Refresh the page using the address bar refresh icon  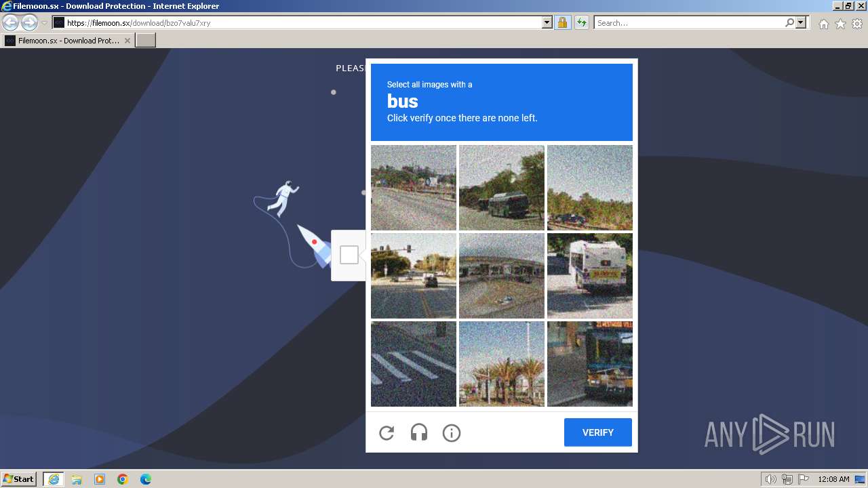point(581,22)
